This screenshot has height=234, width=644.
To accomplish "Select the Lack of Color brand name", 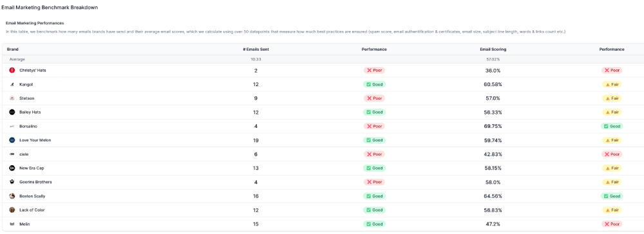I will click(x=32, y=210).
